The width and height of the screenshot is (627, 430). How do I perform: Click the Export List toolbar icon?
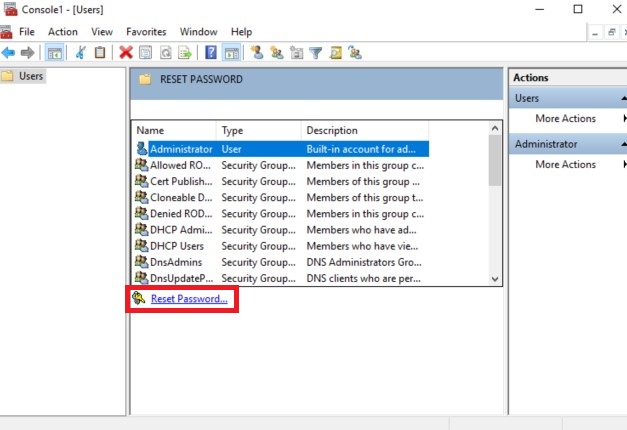point(185,52)
